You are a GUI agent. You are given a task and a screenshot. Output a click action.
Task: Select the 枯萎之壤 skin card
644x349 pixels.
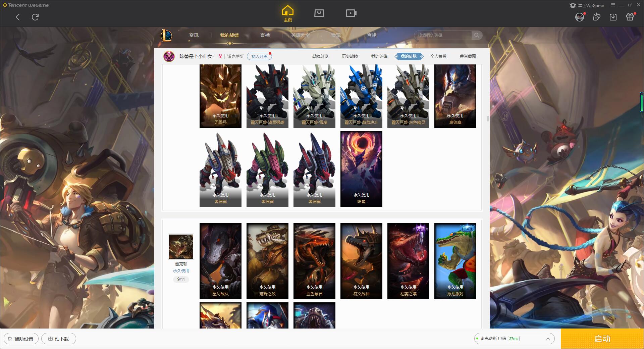408,261
